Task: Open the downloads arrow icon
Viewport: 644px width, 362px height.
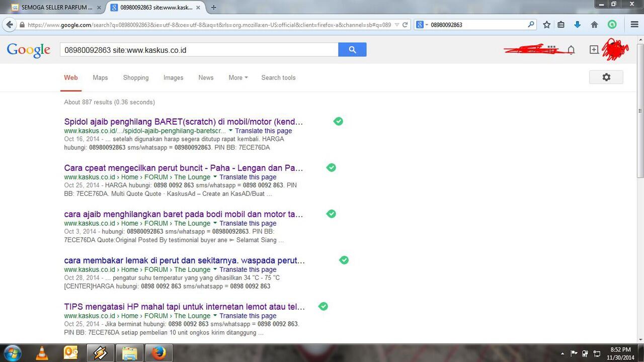Action: coord(578,25)
